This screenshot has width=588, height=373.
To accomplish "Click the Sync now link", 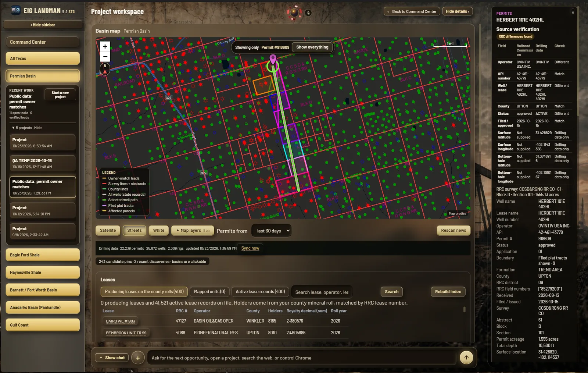I will click(250, 248).
